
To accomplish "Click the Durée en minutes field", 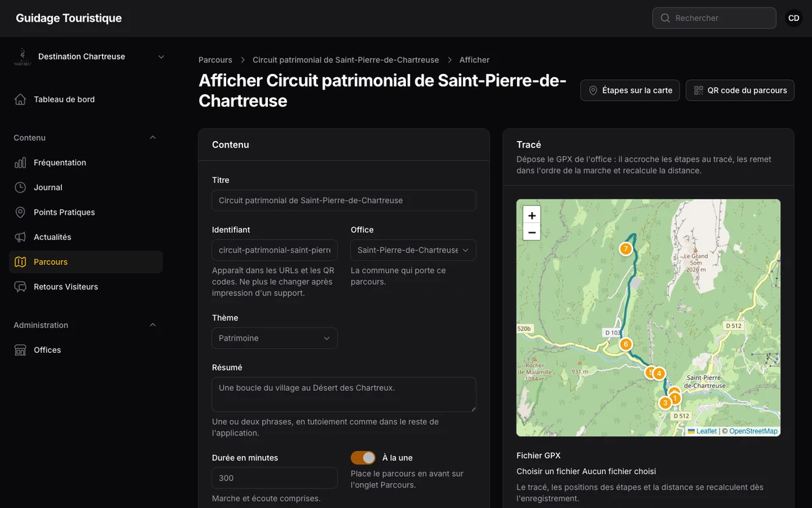I will click(275, 478).
